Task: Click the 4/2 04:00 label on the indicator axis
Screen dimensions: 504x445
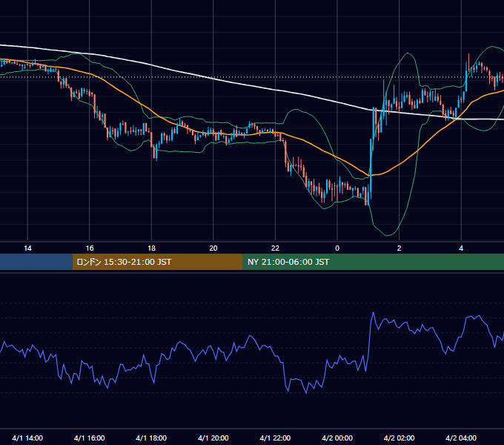Action: (x=461, y=438)
